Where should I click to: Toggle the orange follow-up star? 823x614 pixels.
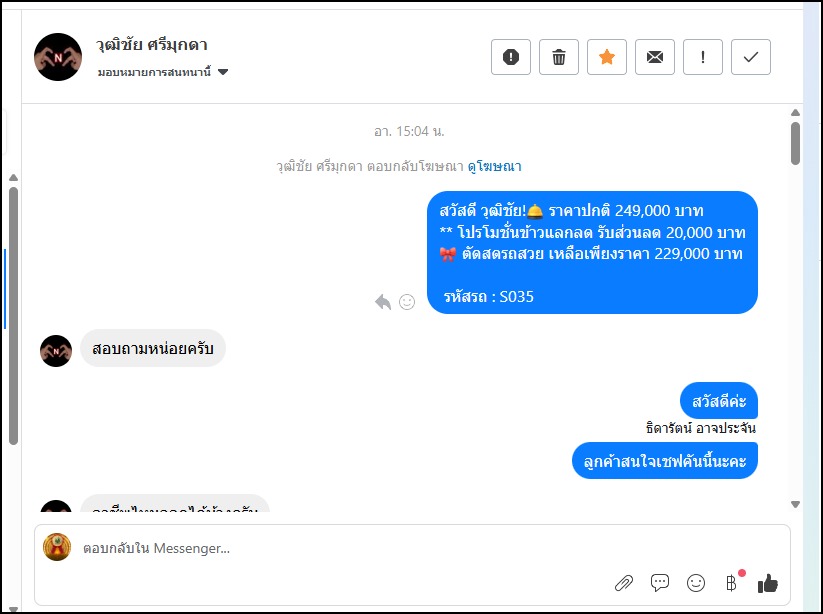[x=607, y=57]
